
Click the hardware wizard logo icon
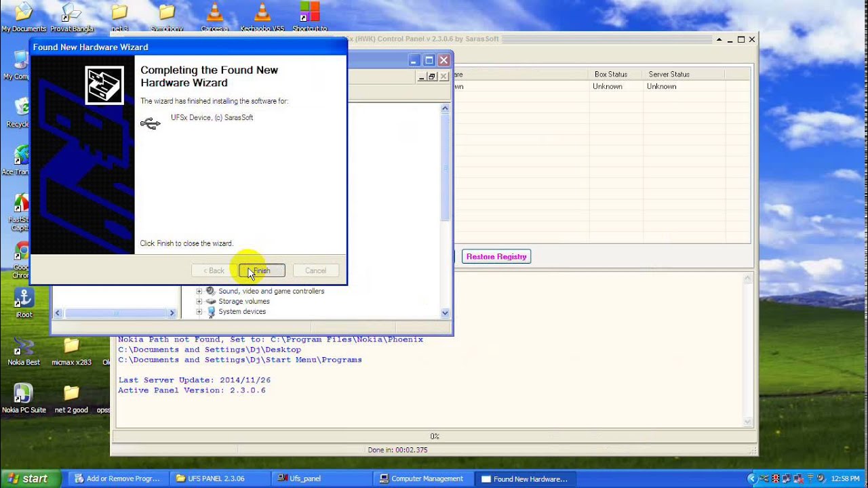click(x=104, y=85)
